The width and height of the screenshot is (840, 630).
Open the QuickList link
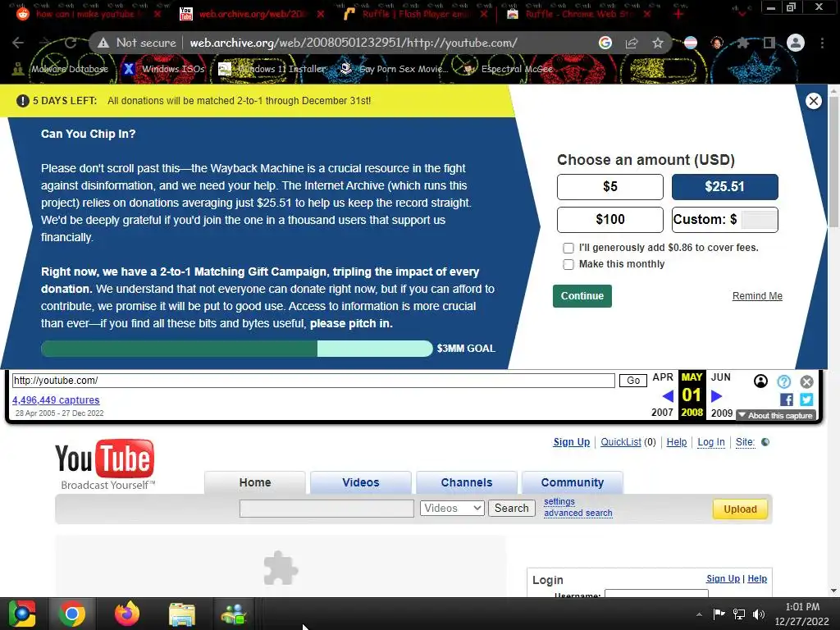(621, 442)
